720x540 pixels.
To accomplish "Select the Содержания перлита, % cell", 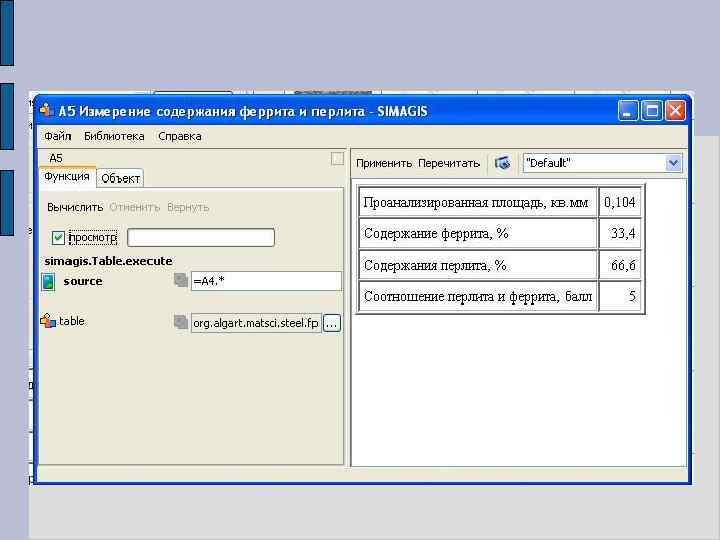I will tap(478, 265).
